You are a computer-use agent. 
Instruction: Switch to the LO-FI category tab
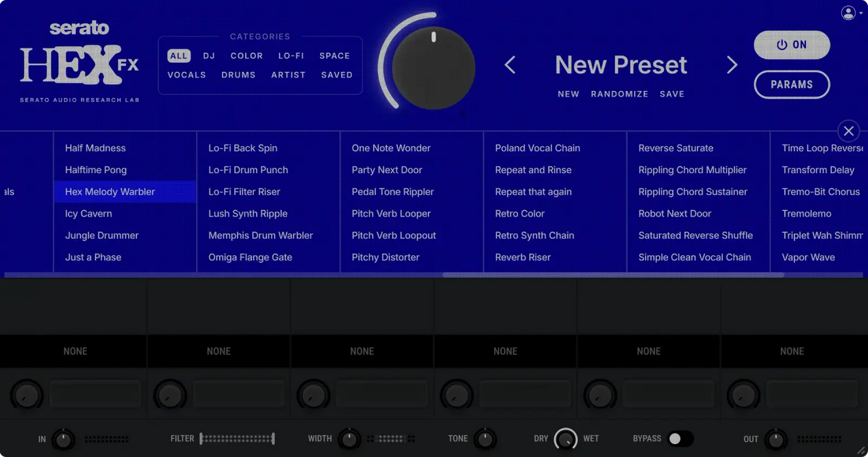point(291,55)
